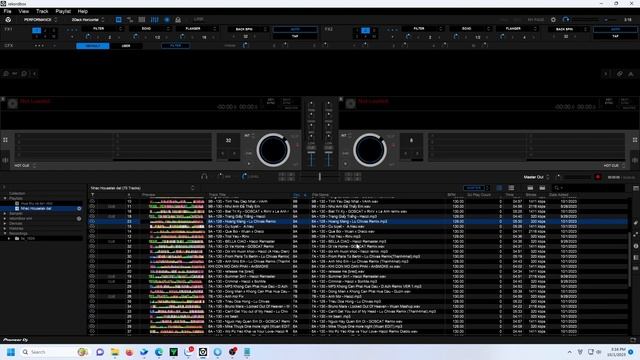This screenshot has height=360, width=640.
Task: Click the deck 1 jog wheel platter
Action: point(273,150)
